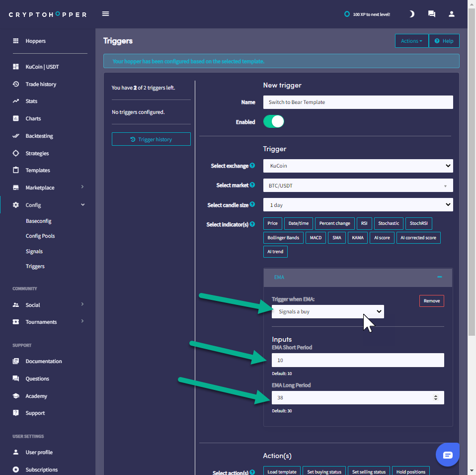Click the hamburger menu icon
This screenshot has width=476, height=475.
[105, 14]
